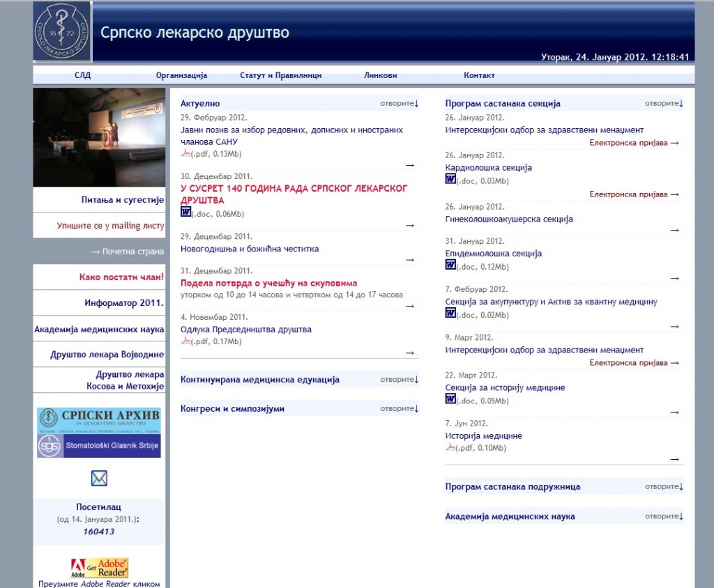This screenshot has width=714, height=588.
Task: Open Word doc icon under 140 година announcement
Action: coord(185,212)
